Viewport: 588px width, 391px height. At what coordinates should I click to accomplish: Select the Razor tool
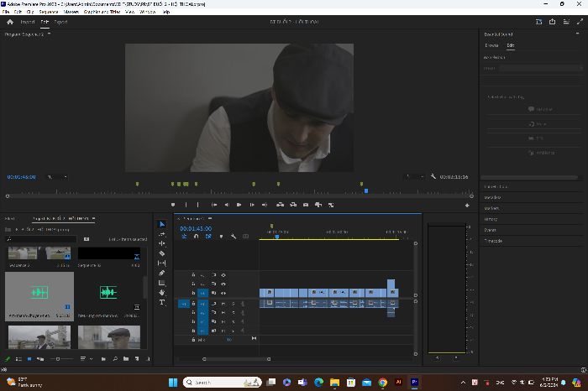[162, 253]
